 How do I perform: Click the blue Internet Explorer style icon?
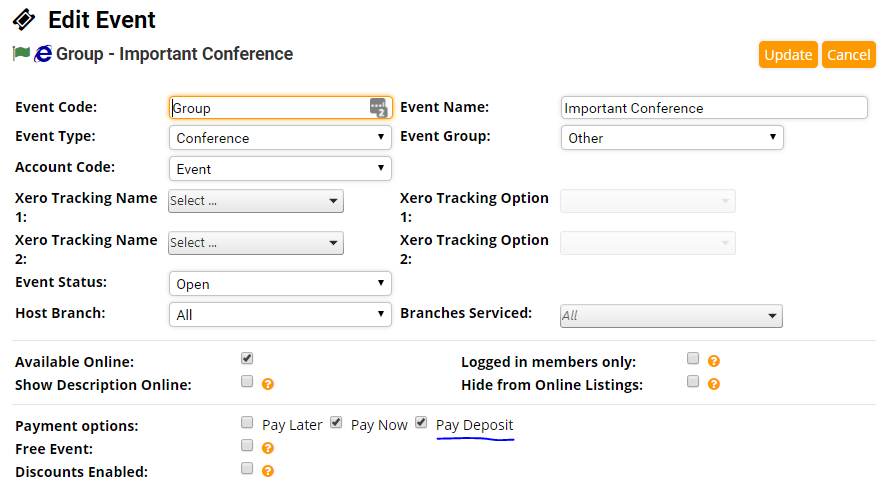43,54
